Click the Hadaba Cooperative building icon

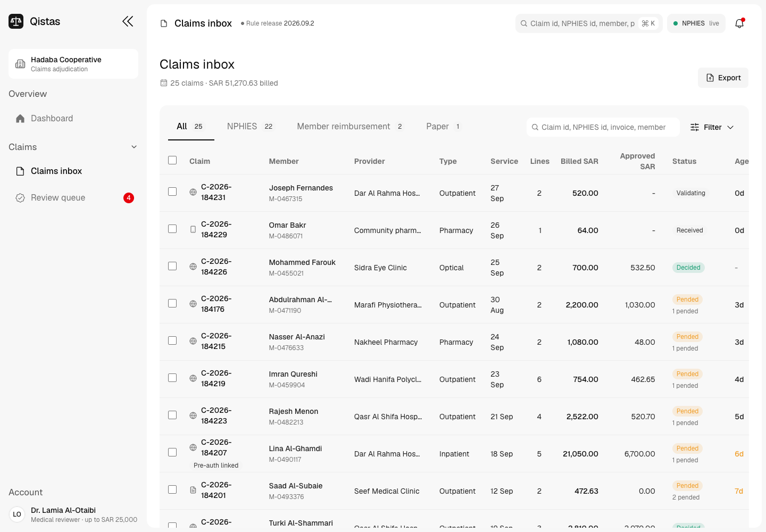pos(20,64)
